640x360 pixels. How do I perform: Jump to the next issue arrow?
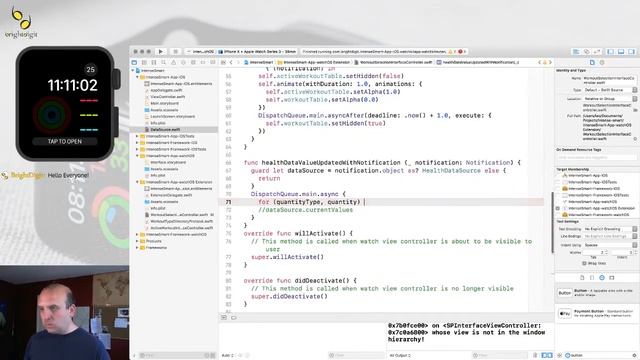click(x=550, y=62)
